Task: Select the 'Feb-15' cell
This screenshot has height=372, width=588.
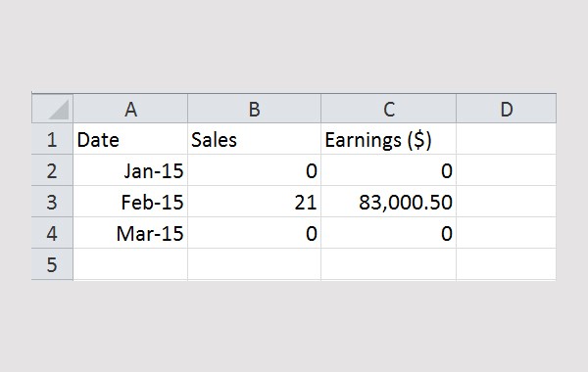Action: (130, 202)
